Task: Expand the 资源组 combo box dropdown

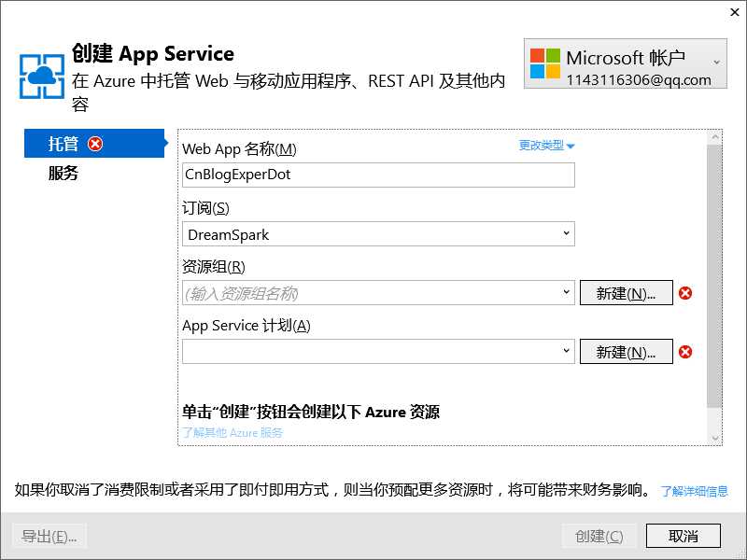Action: coord(566,293)
